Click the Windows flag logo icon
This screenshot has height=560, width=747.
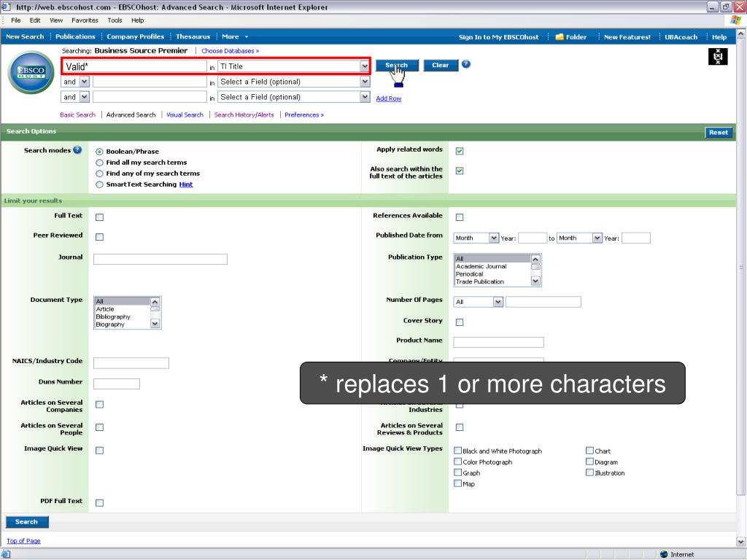click(735, 20)
